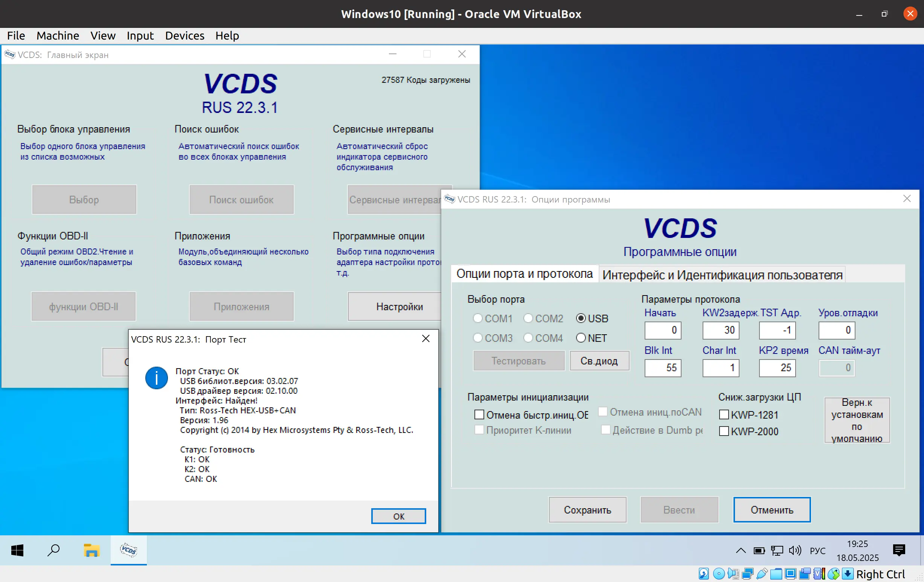924x582 pixels.
Task: Select the COM1 port radio button
Action: click(x=477, y=318)
